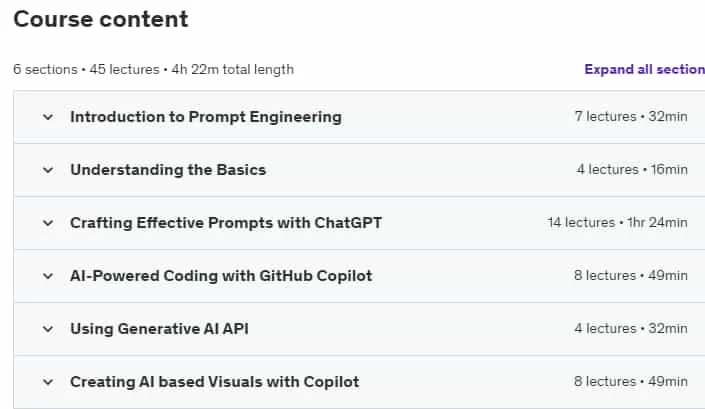Image resolution: width=705 pixels, height=409 pixels.
Task: Select the Understanding the Basics section title
Action: tap(168, 170)
